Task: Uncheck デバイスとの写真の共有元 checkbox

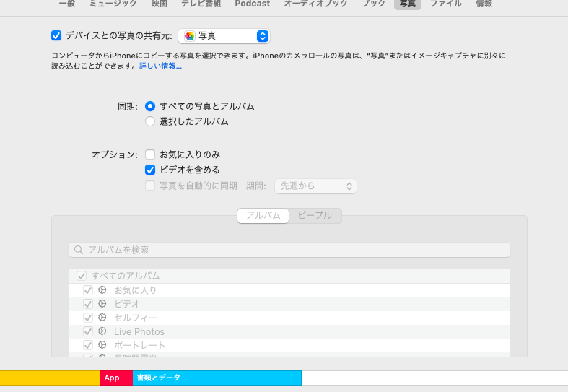Action: point(56,35)
